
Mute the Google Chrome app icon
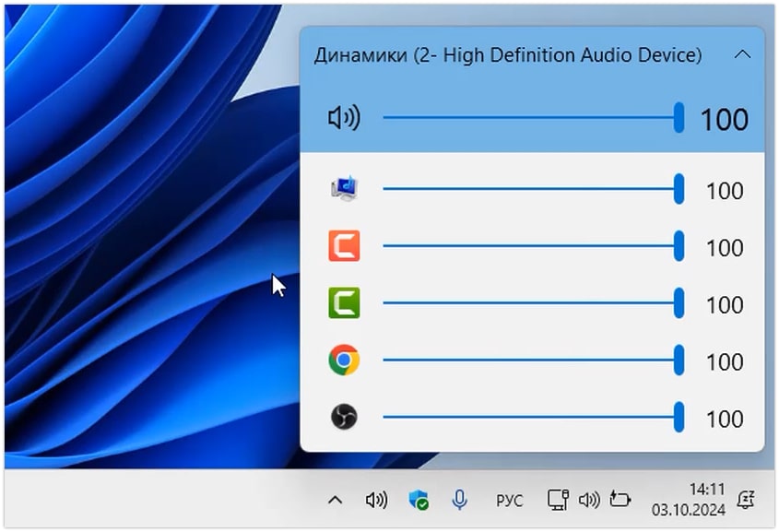[x=344, y=361]
